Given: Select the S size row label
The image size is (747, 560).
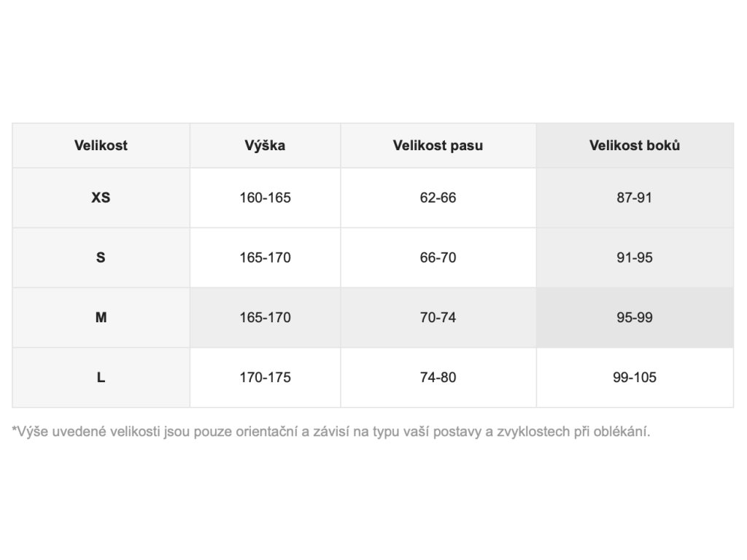Looking at the screenshot, I should (x=101, y=257).
